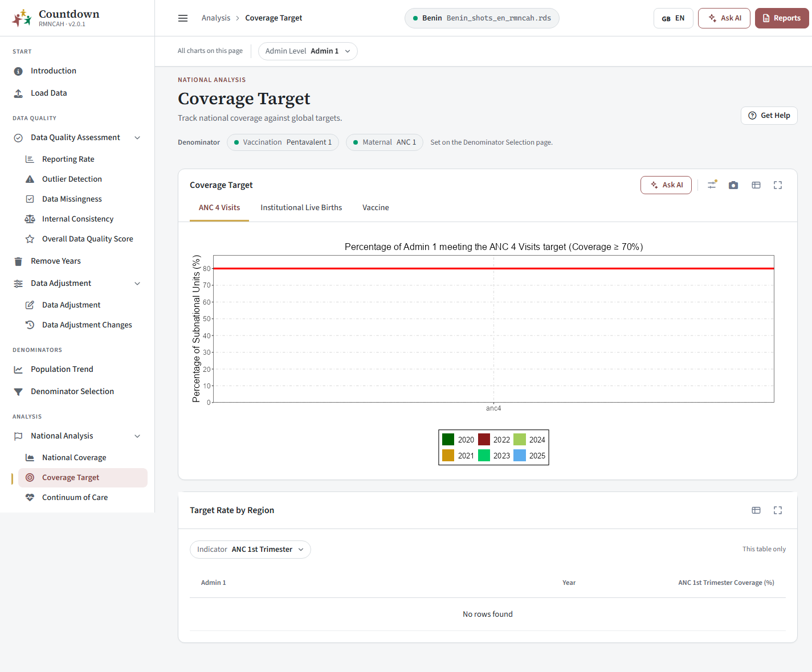The image size is (812, 672).
Task: Click the Vaccination Pentavalent 1 denominator chip
Action: coord(283,142)
